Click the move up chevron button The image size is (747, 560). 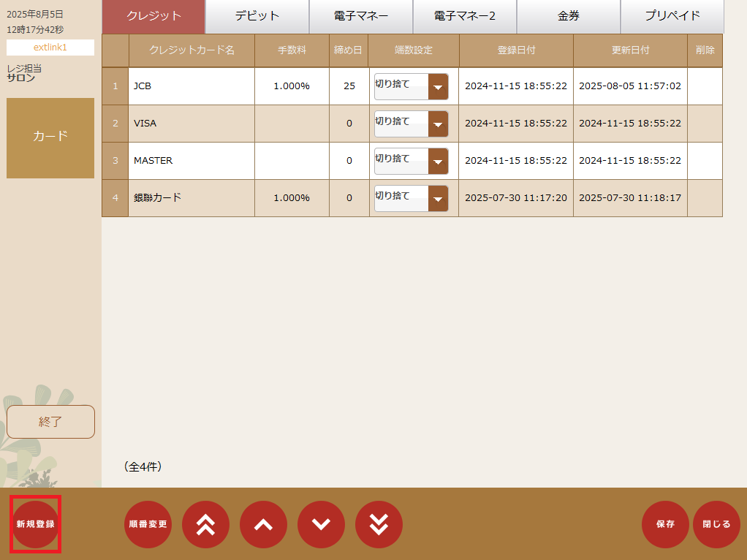[x=263, y=524]
